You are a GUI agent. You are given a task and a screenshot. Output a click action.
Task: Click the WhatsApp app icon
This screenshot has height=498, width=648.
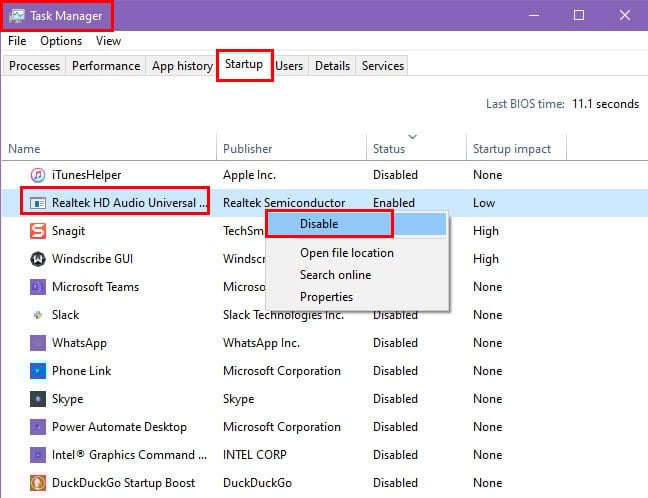pos(38,343)
